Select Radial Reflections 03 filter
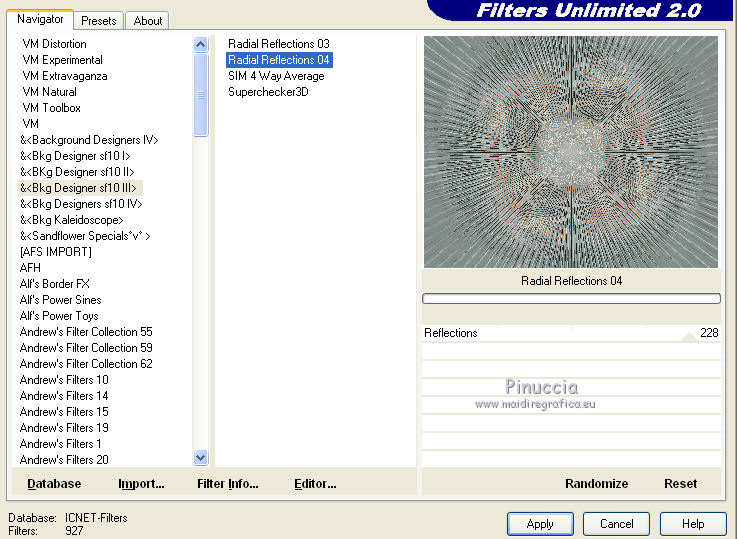737x539 pixels. (x=278, y=44)
